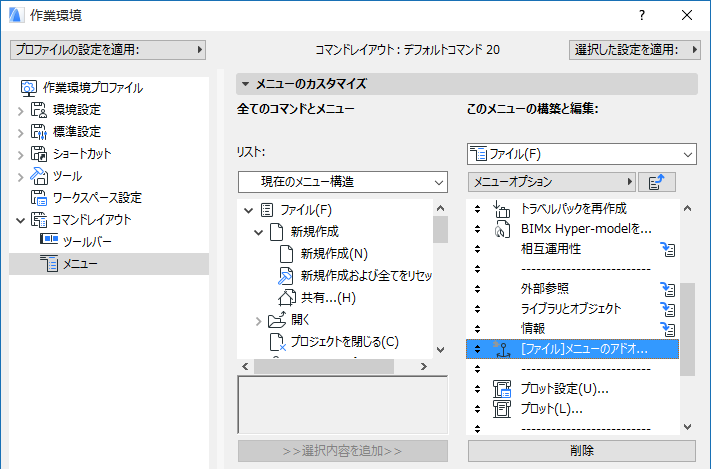Viewport: 711px width, 469px height.
Task: Click the ツール (Tools) hammer icon
Action: coord(39,175)
